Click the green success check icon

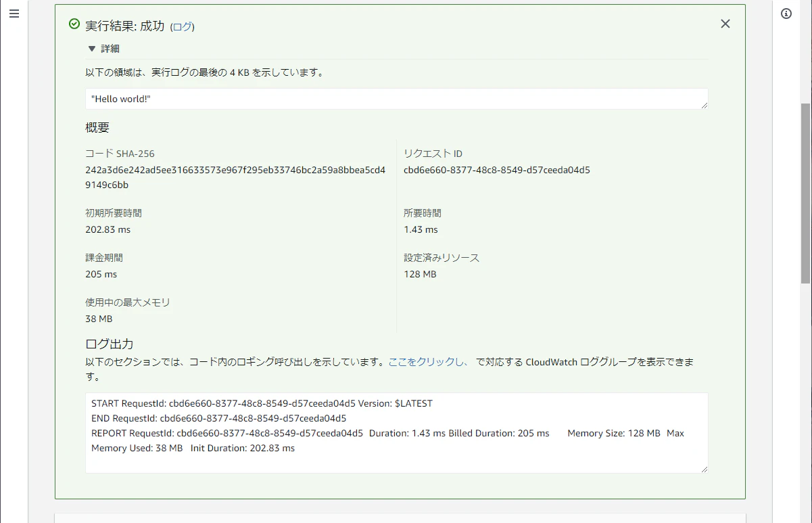pyautogui.click(x=73, y=23)
